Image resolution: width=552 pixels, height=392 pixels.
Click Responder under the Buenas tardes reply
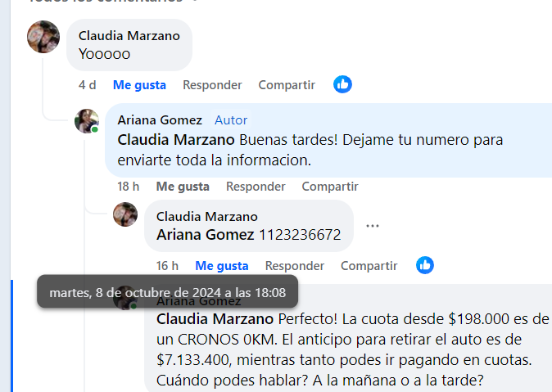[256, 187]
